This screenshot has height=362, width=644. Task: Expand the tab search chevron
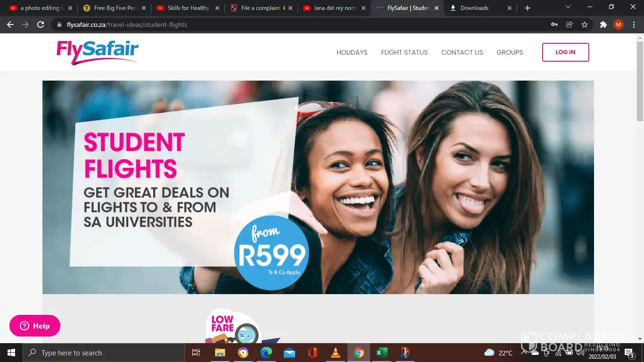568,7
